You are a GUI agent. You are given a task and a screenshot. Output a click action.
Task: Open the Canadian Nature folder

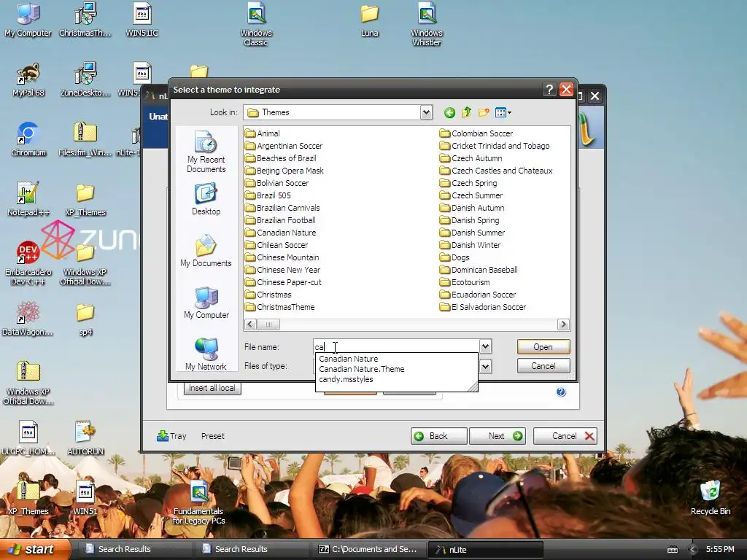point(281,233)
